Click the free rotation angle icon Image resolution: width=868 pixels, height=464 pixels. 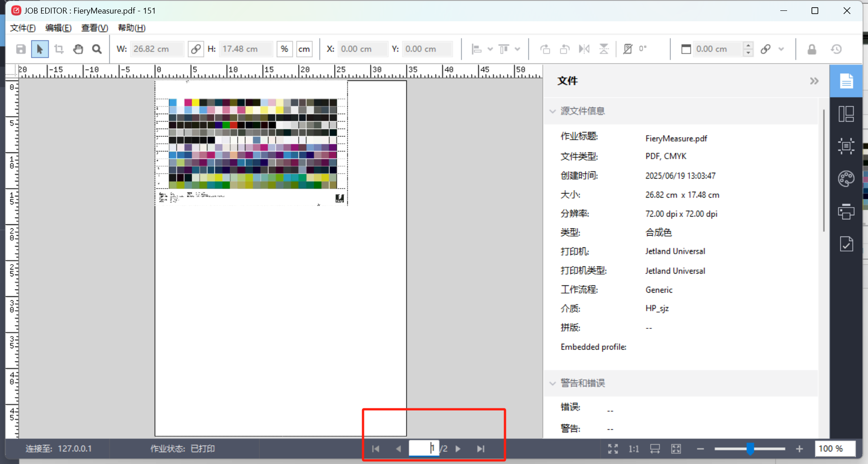point(628,49)
